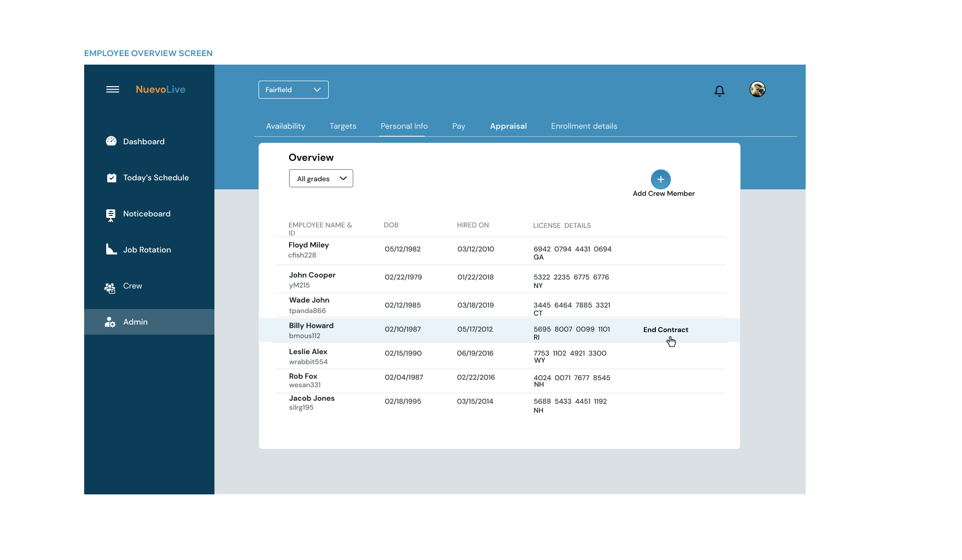962x560 pixels.
Task: Click End Contract for Billy Howard
Action: [x=666, y=330]
